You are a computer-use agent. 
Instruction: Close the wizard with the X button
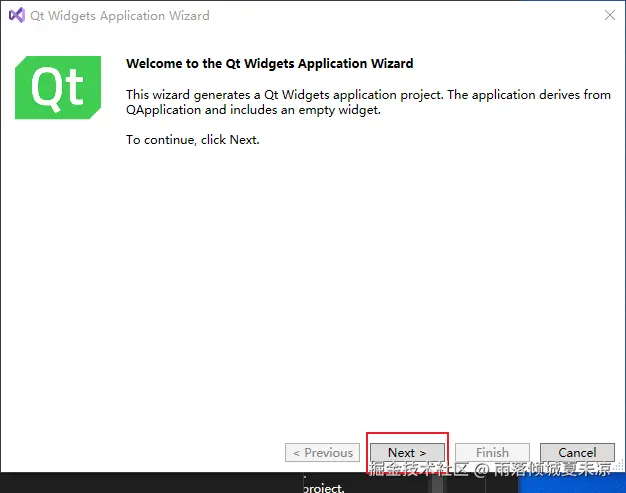click(610, 15)
